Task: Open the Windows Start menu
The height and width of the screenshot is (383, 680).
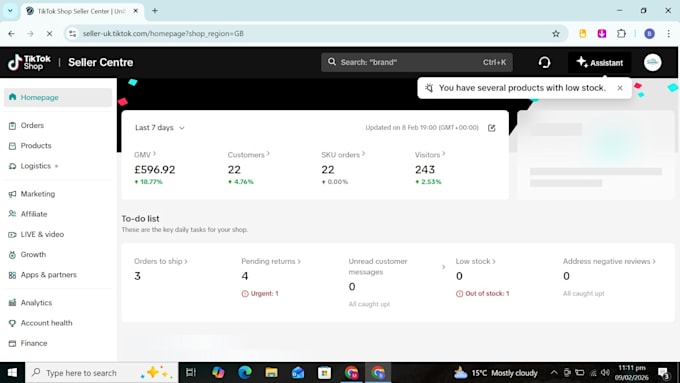Action: tap(12, 373)
